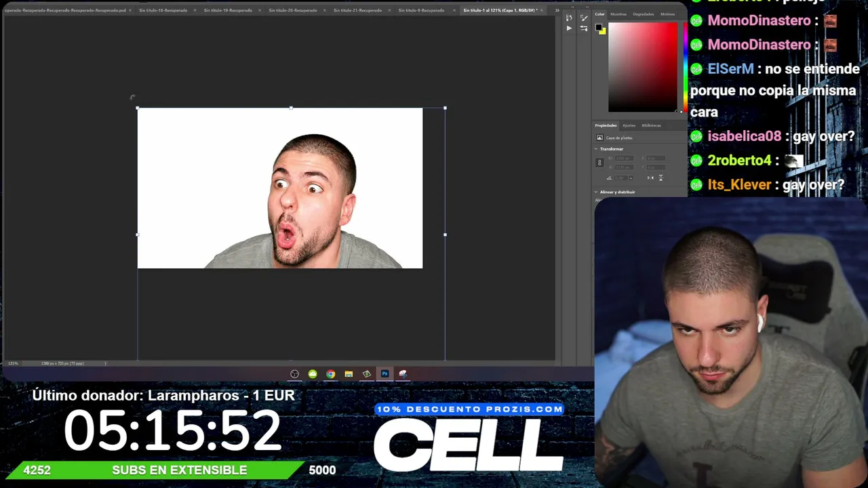Viewport: 868px width, 488px height.
Task: Click the X position input field
Action: click(656, 159)
